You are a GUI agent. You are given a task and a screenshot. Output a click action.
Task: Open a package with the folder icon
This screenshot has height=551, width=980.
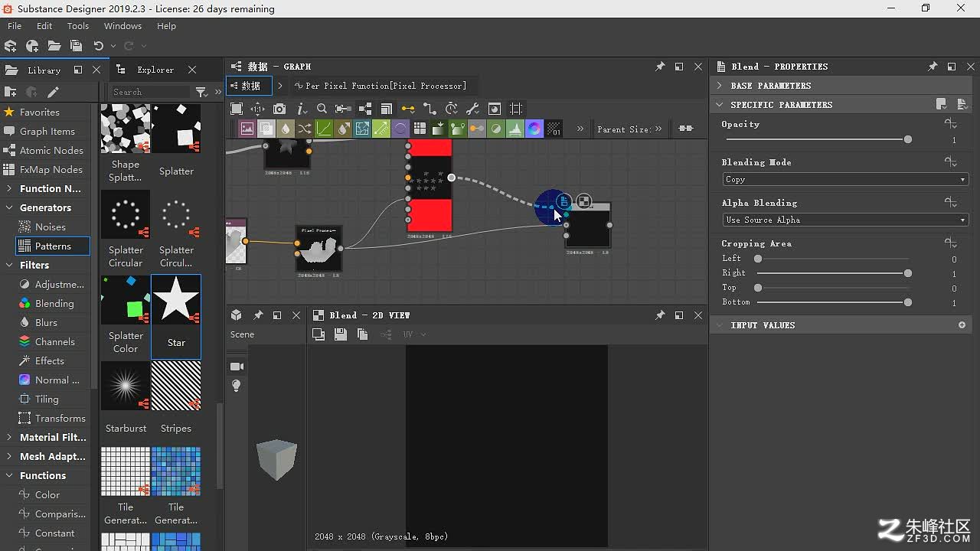click(x=54, y=46)
